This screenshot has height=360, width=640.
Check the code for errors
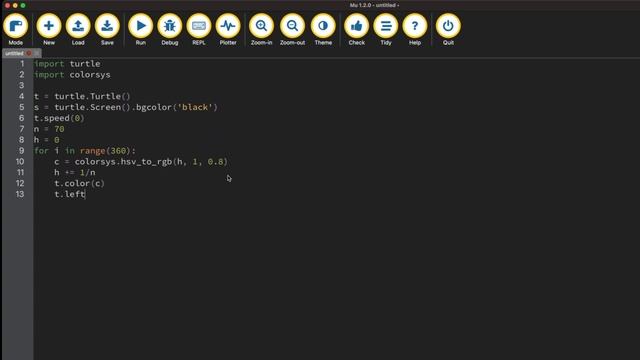click(x=356, y=29)
